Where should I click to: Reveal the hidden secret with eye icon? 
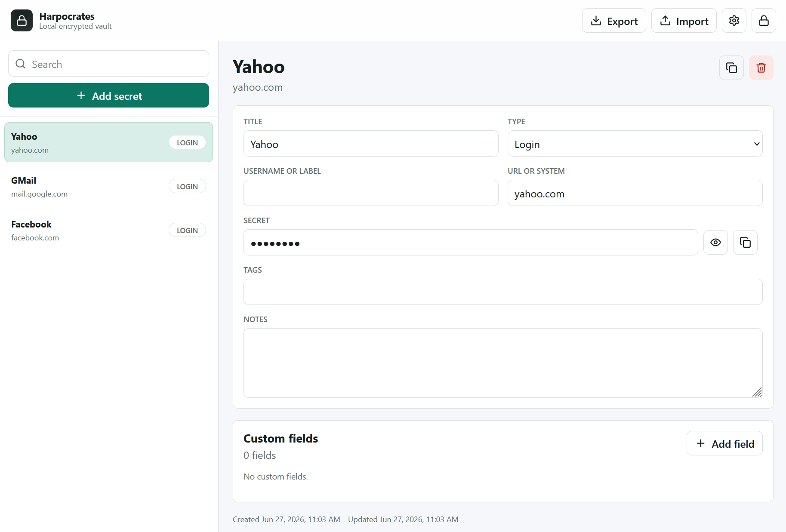click(715, 243)
